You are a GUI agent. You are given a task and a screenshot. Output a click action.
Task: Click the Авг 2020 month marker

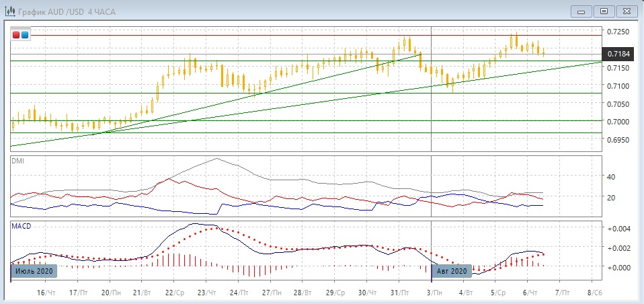[x=452, y=271]
